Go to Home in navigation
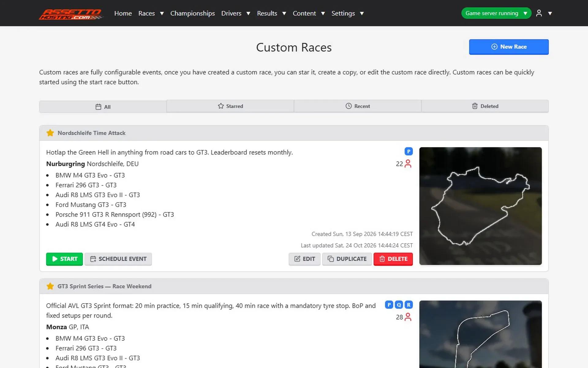Screen dimensions: 588x368 point(123,13)
